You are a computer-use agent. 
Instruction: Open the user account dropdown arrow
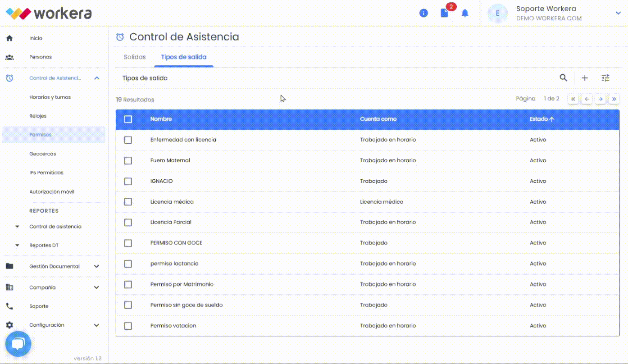point(618,14)
